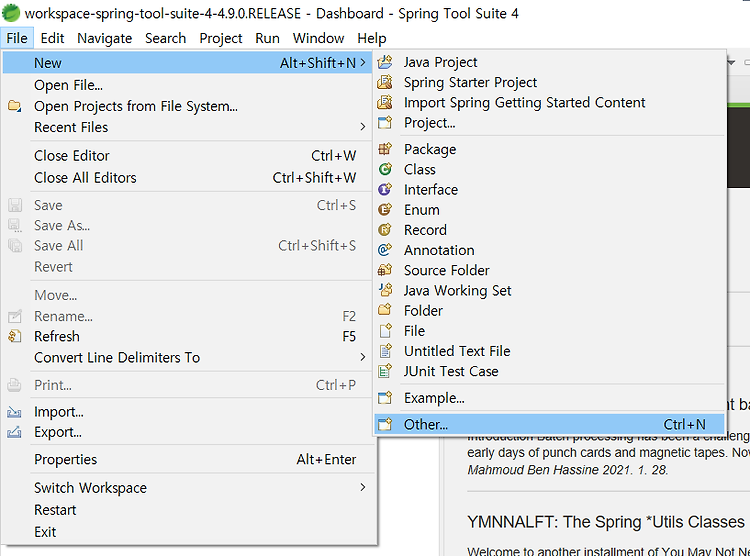Click the Open Projects from File System icon
750x556 pixels.
tap(15, 106)
